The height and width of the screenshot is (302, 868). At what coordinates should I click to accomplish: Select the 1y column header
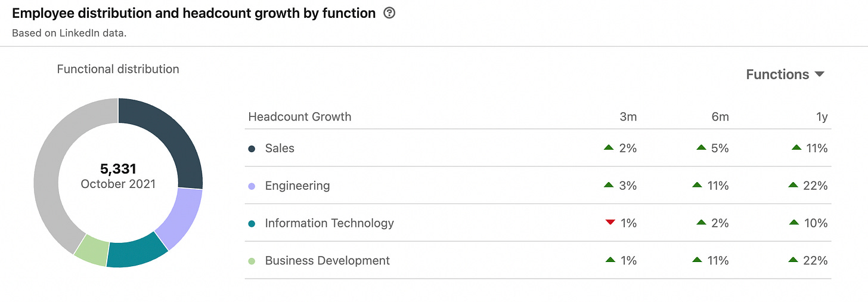pyautogui.click(x=821, y=117)
